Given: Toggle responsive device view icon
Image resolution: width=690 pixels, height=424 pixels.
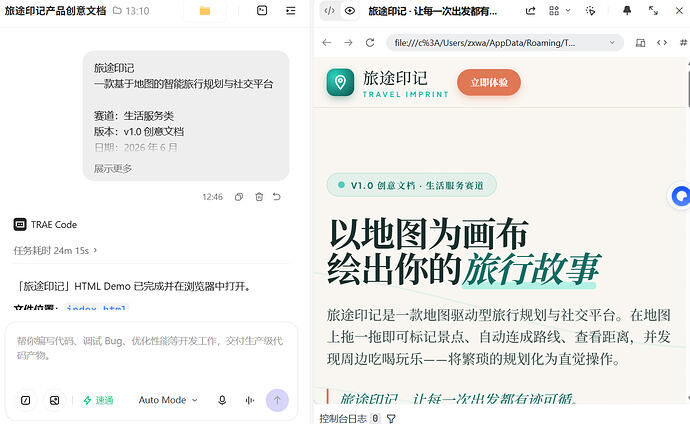Looking at the screenshot, I should pos(640,43).
